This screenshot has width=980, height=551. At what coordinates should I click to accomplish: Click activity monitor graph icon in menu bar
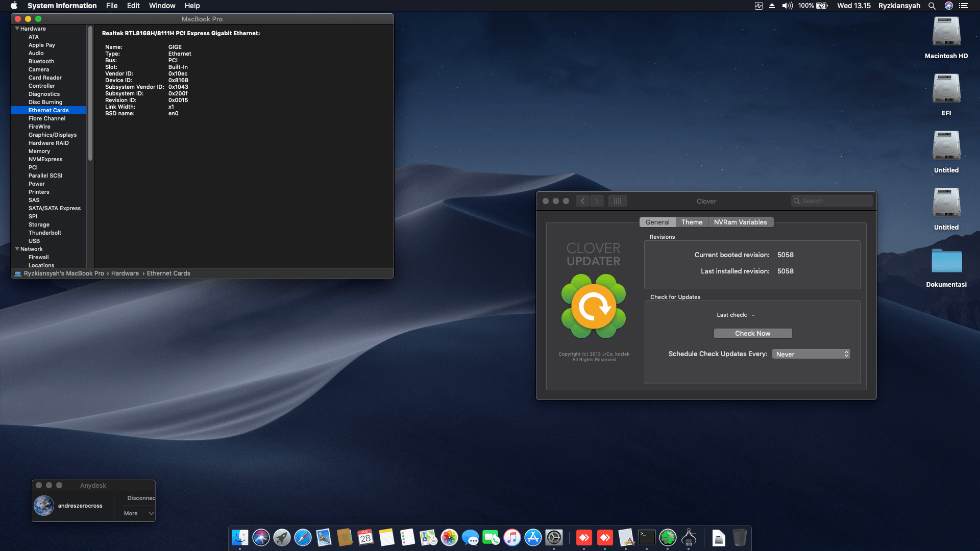pos(758,6)
